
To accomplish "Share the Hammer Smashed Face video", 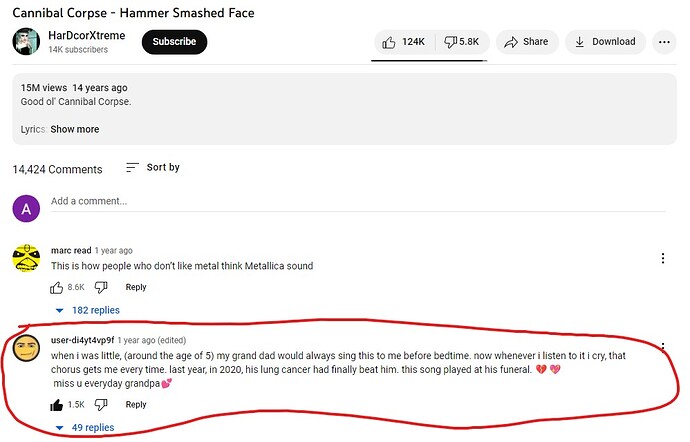I will [x=527, y=42].
